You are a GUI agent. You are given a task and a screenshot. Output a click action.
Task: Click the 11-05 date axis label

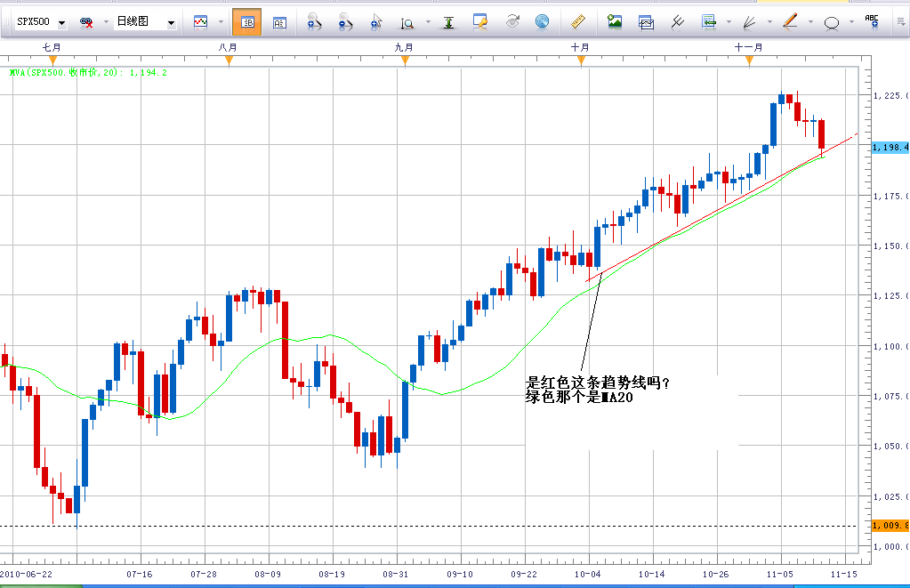point(779,574)
